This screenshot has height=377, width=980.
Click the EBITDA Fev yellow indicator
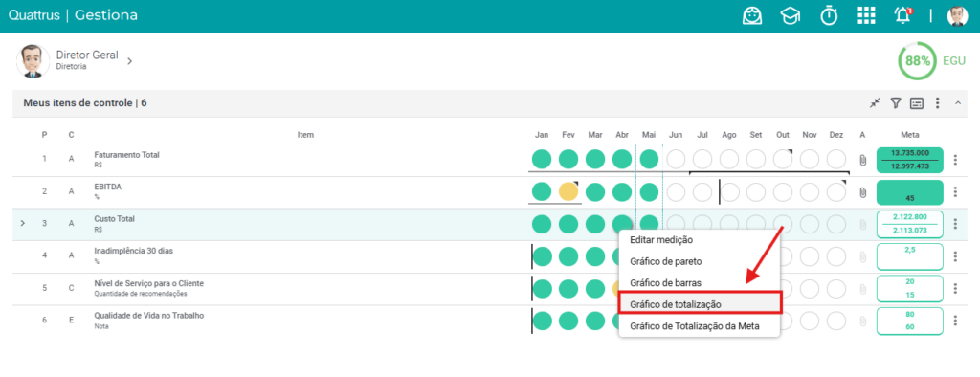coord(568,191)
